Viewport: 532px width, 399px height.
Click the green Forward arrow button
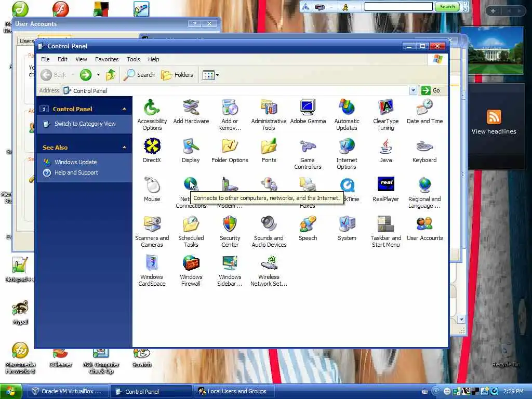(86, 75)
